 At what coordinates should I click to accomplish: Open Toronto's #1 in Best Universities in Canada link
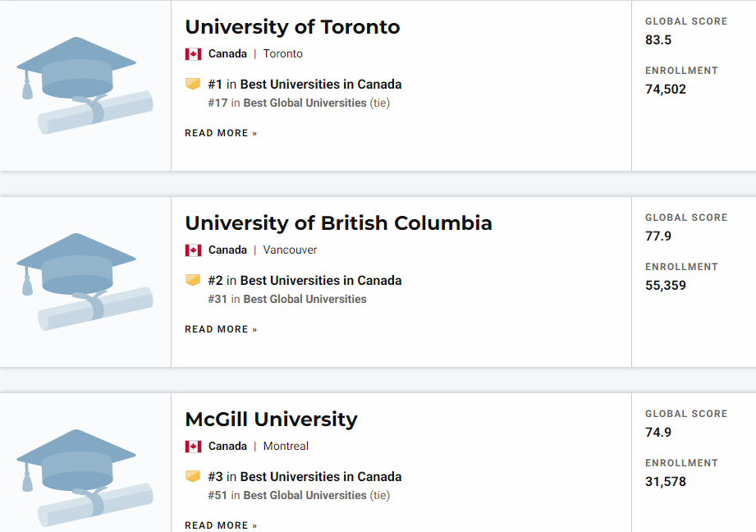(x=305, y=85)
